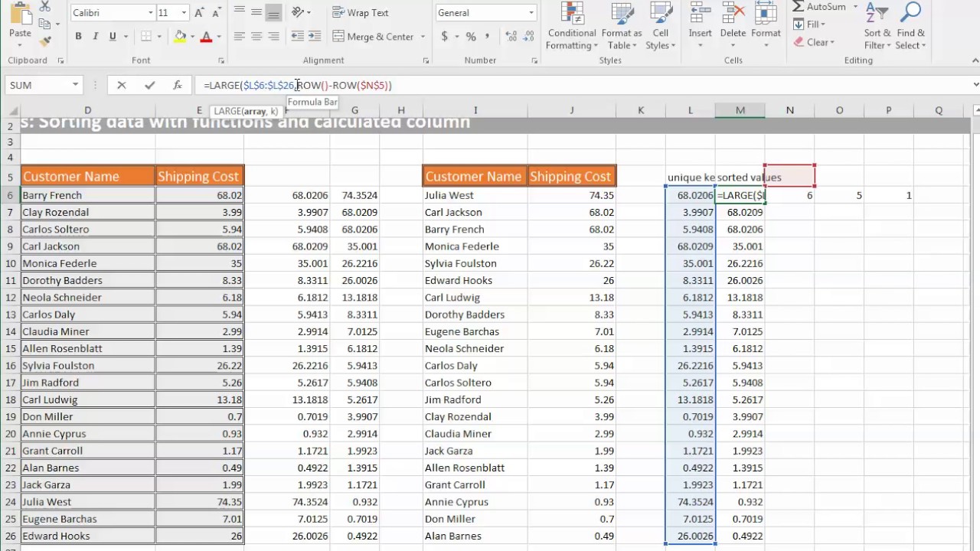Apply Percent style
980x551 pixels.
point(471,37)
